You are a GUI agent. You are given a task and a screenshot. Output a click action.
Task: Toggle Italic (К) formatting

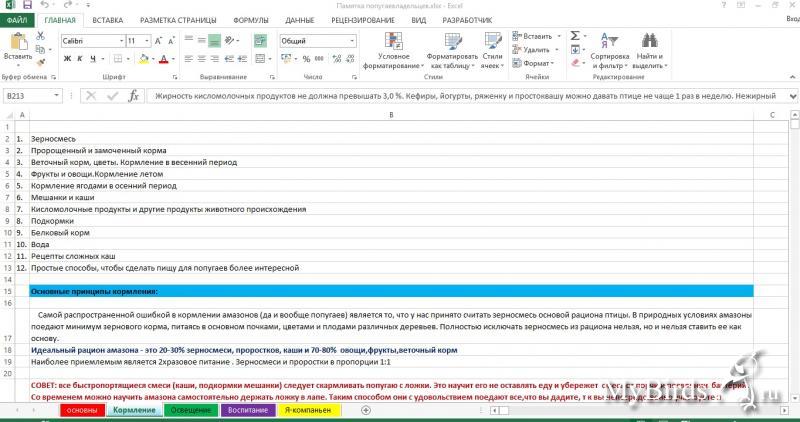(x=80, y=59)
